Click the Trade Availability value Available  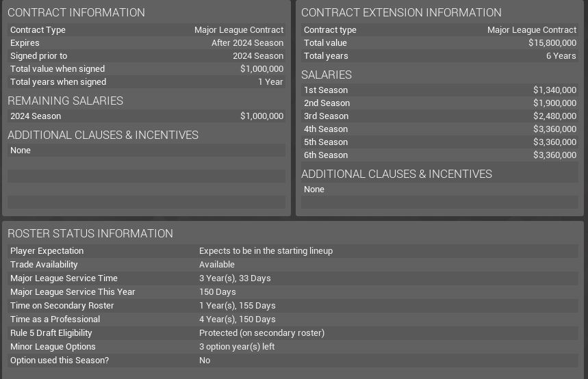click(217, 264)
